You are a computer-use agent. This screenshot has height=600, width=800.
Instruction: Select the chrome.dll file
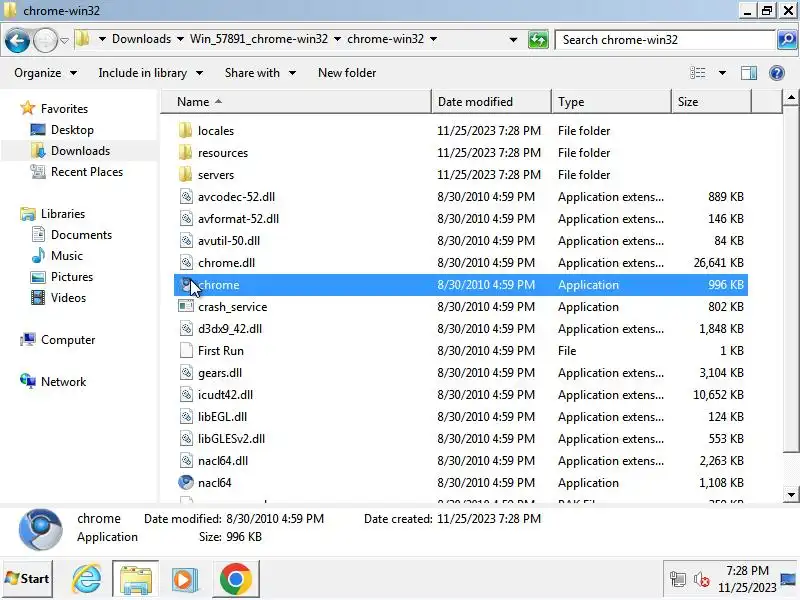click(x=461, y=263)
